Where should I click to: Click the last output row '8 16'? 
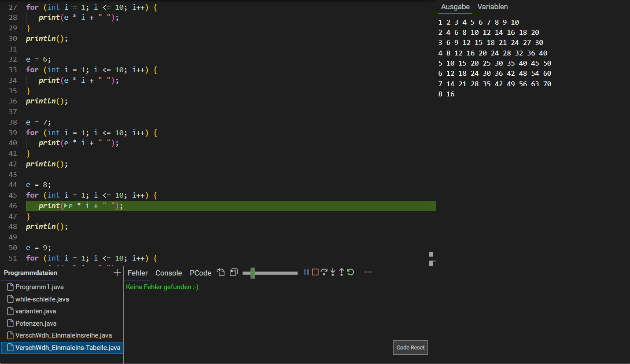(x=446, y=94)
